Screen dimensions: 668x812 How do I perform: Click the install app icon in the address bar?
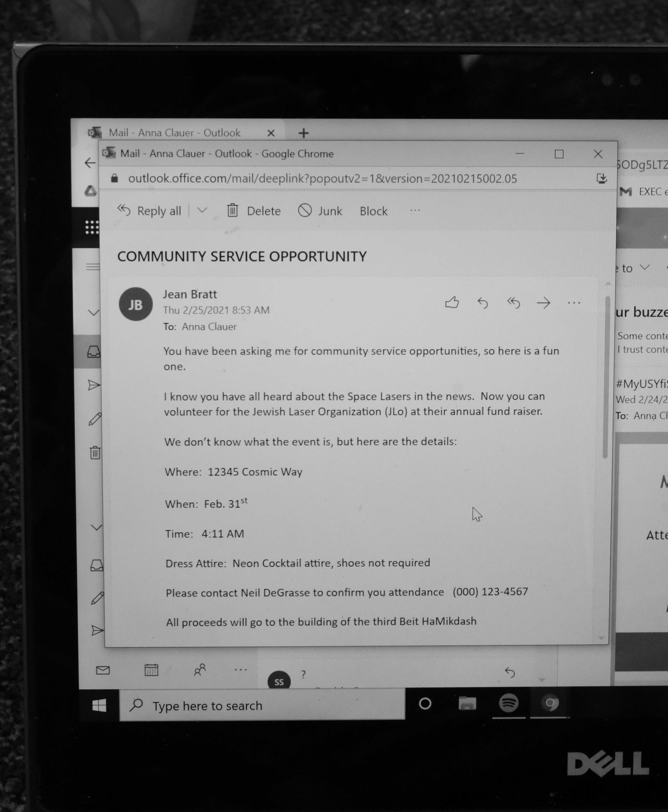(601, 178)
